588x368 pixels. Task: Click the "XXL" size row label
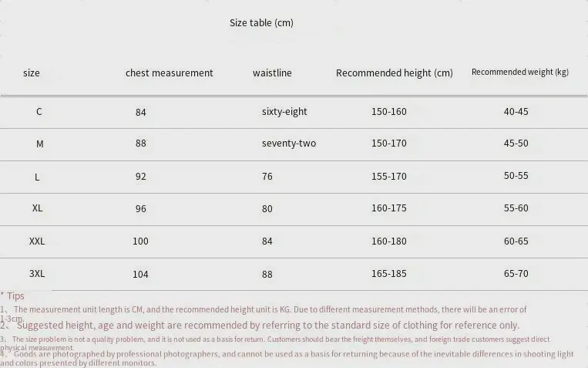coord(37,241)
